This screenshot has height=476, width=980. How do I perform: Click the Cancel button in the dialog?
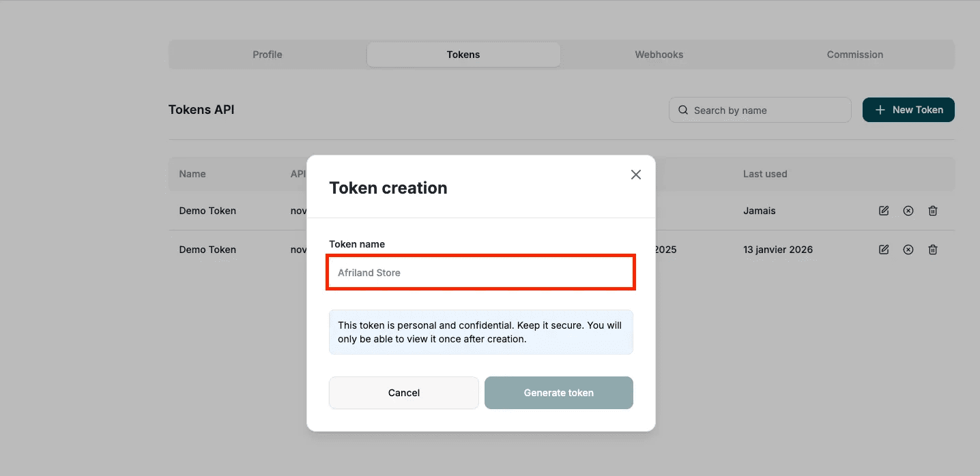[x=403, y=393]
